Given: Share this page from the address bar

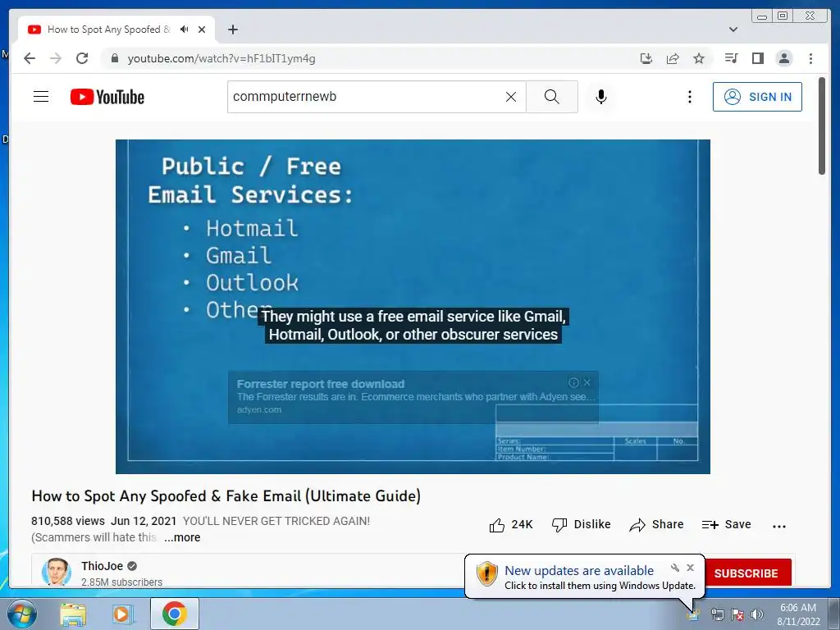Looking at the screenshot, I should pos(673,58).
